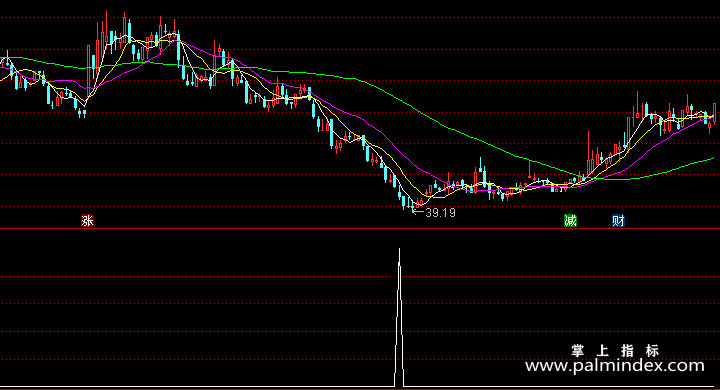Screen dimensions: 720x390
Task: Select the bottom red border line of the indicator panel
Action: [x=360, y=389]
